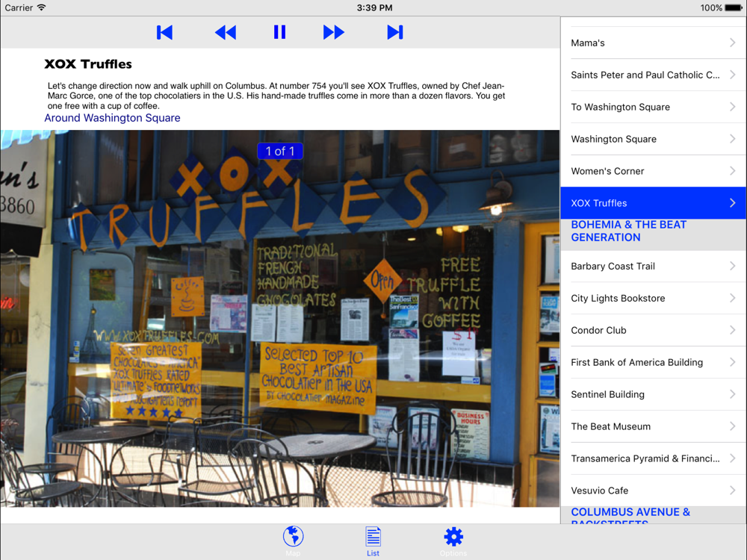Open the Map tab
Screen dimensions: 747x560
pos(293,541)
